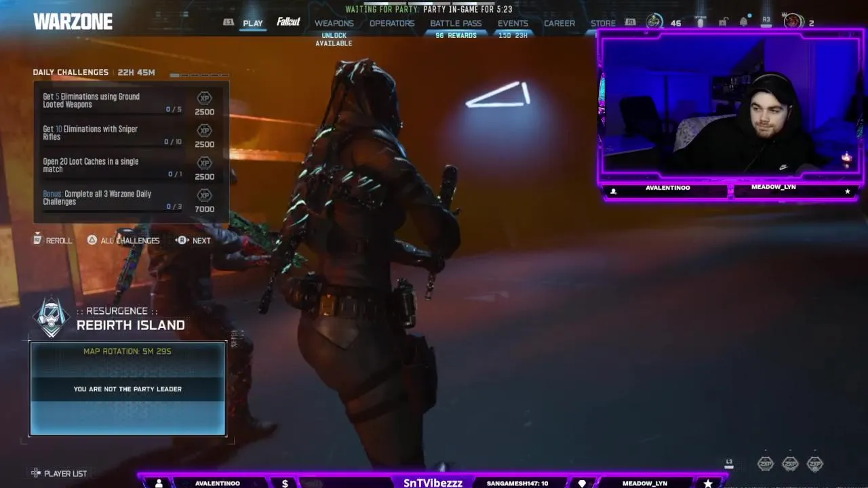The image size is (868, 488).
Task: Open the Battle Pass tab
Action: pos(456,23)
